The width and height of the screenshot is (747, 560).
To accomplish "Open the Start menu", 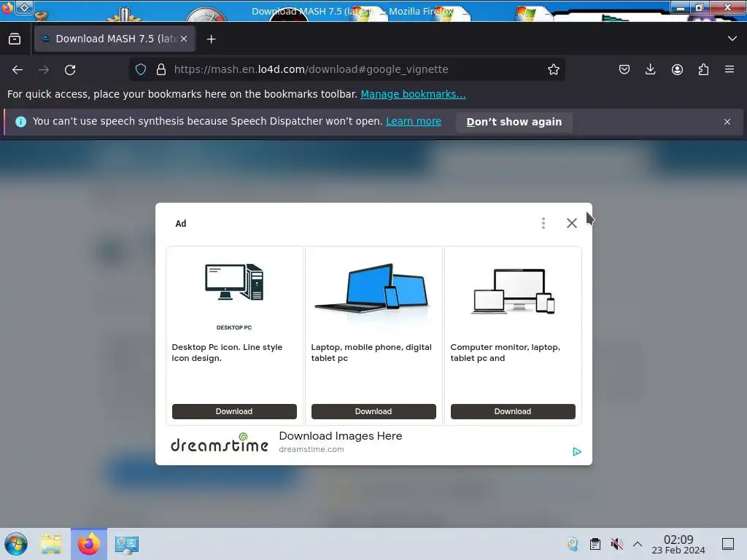I will click(16, 544).
